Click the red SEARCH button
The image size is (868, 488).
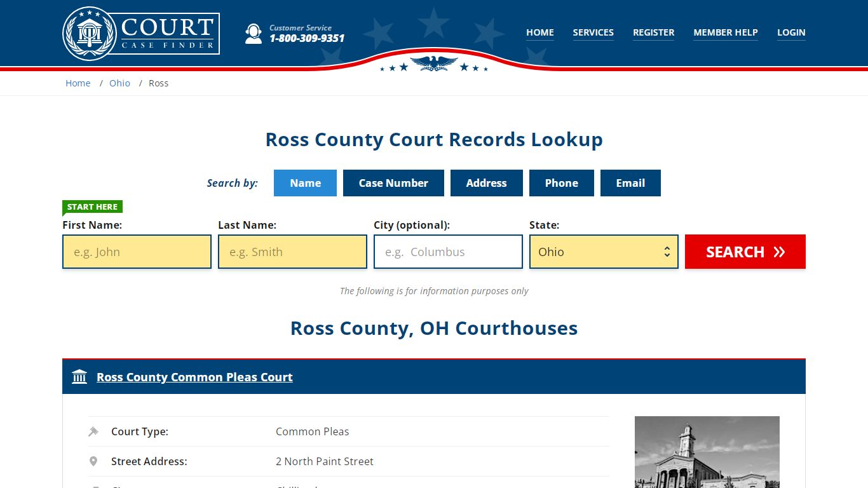click(745, 252)
